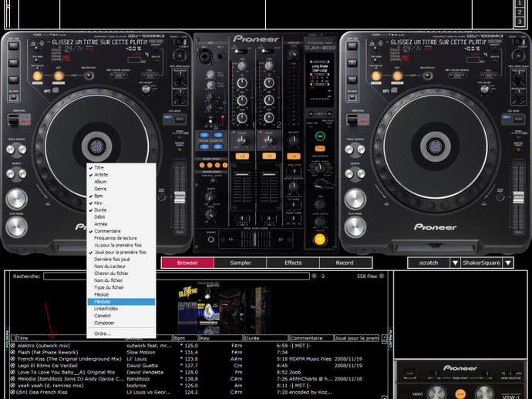Click the tempo slider on the left deck
The height and width of the screenshot is (399, 532).
180,197
